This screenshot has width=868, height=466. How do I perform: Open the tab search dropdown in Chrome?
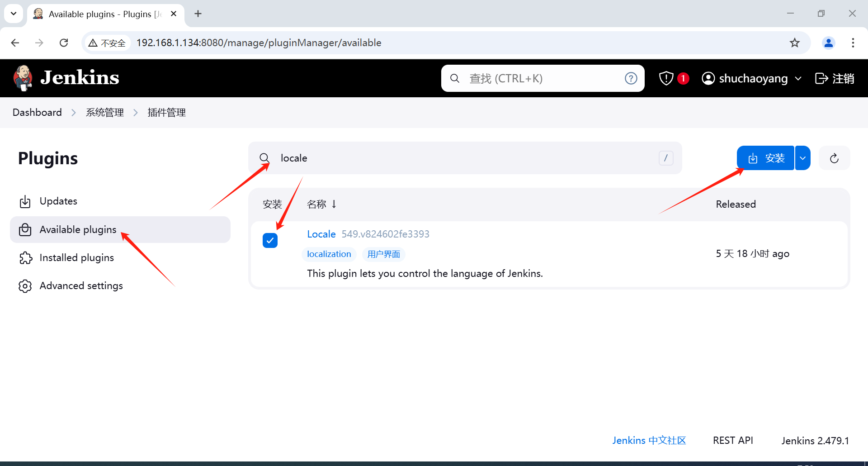click(14, 14)
